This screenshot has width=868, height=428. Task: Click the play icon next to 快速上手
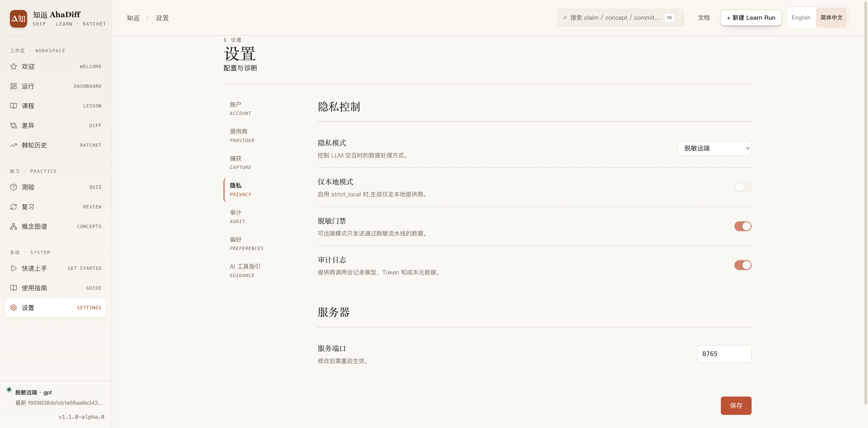pyautogui.click(x=14, y=268)
